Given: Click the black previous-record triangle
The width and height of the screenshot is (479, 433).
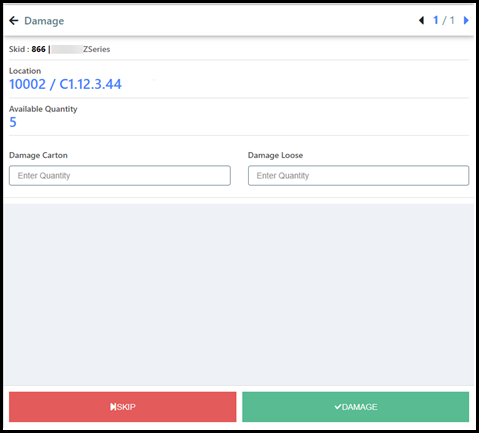Looking at the screenshot, I should point(422,20).
